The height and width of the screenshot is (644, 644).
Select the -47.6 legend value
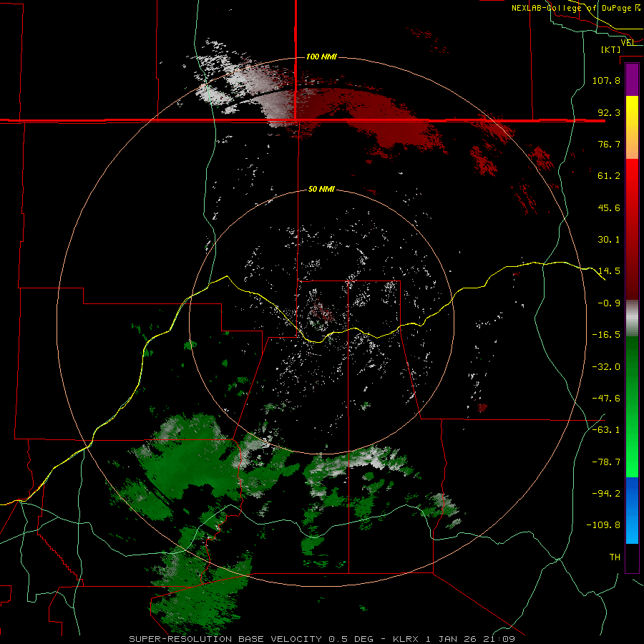click(x=606, y=399)
